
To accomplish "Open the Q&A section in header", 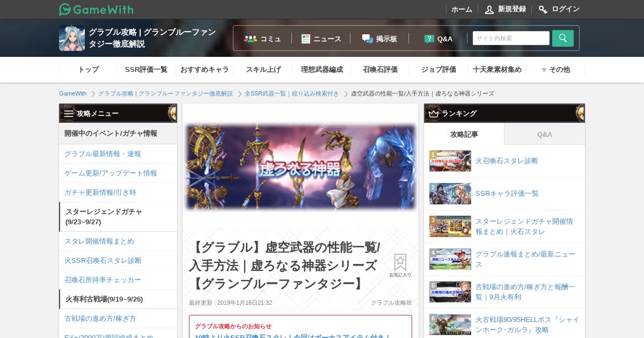I will pyautogui.click(x=438, y=39).
